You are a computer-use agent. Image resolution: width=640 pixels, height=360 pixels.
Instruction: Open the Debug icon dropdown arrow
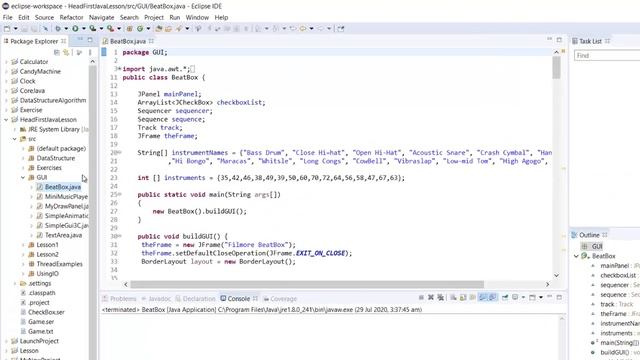point(66,29)
